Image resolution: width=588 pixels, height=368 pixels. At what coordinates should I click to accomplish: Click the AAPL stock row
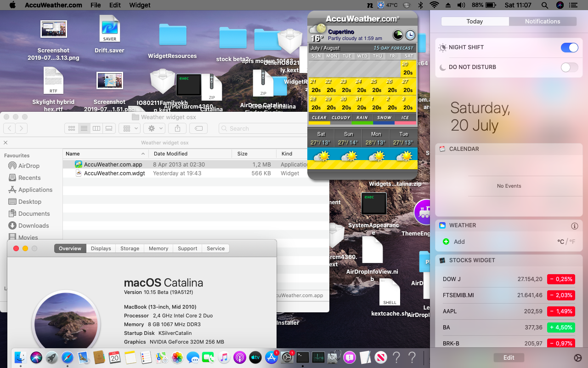508,311
